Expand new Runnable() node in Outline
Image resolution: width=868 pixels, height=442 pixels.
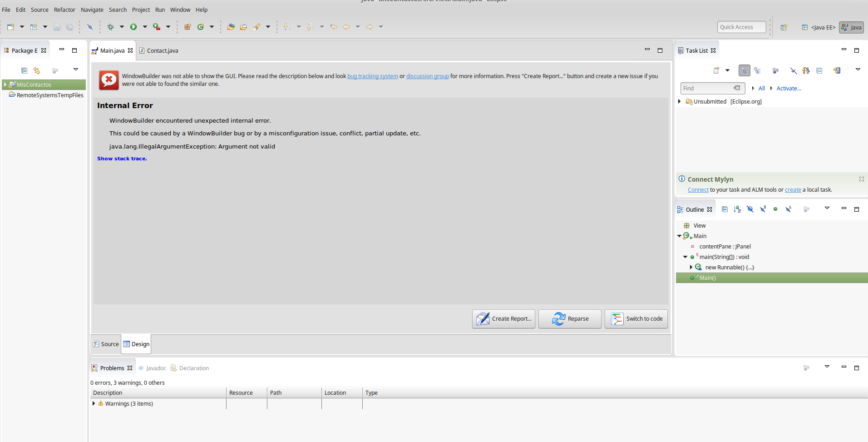(x=691, y=267)
